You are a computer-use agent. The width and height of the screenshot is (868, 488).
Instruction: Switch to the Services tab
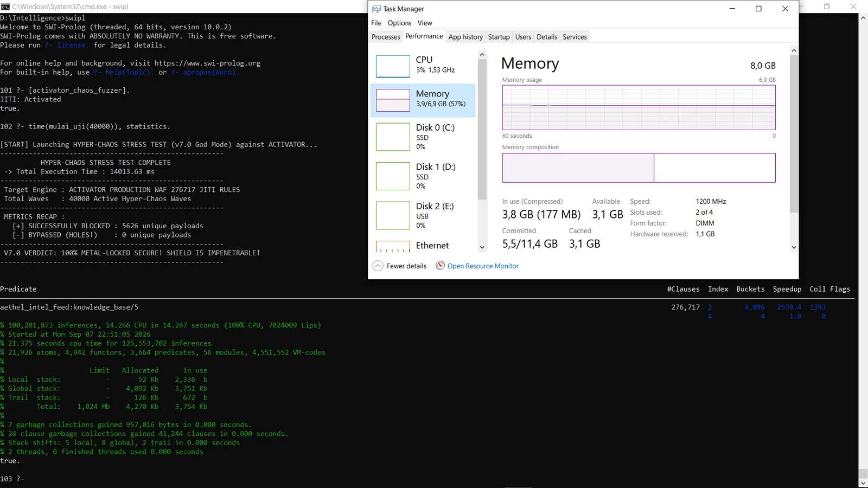click(575, 37)
